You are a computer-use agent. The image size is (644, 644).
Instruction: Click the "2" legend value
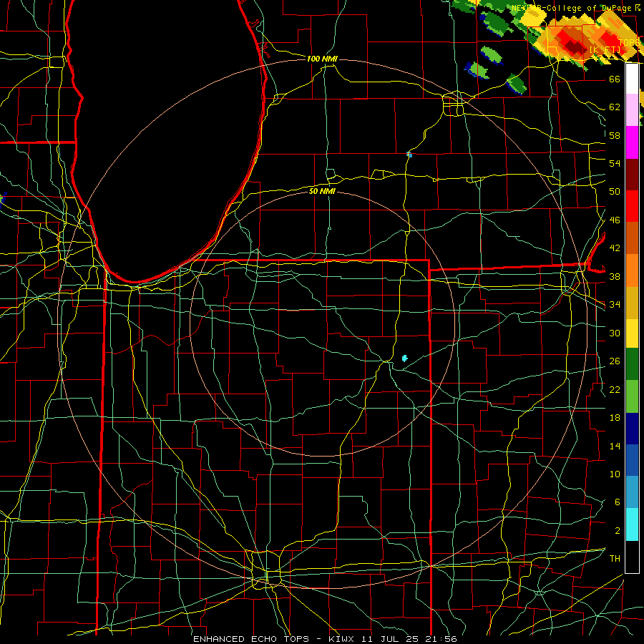pyautogui.click(x=617, y=531)
